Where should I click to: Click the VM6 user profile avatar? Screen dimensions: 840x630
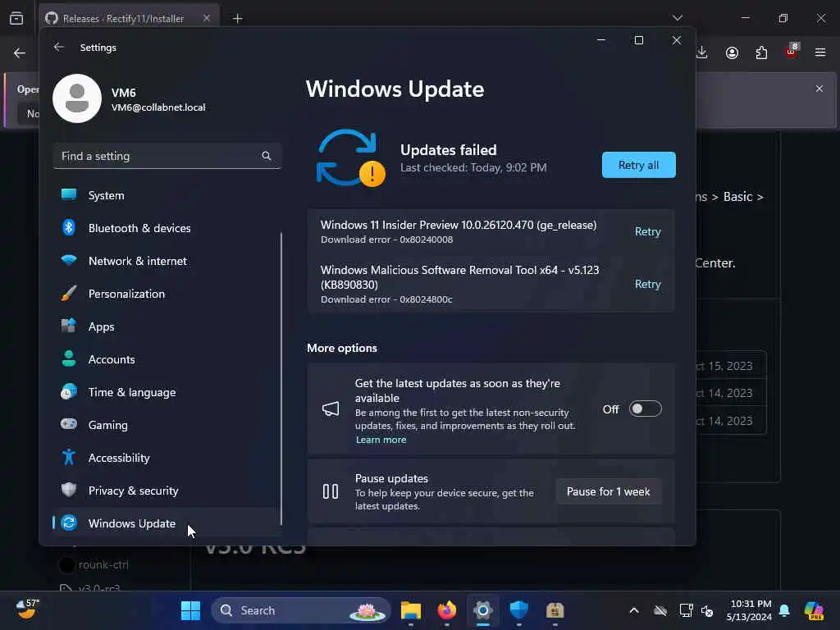(x=77, y=98)
